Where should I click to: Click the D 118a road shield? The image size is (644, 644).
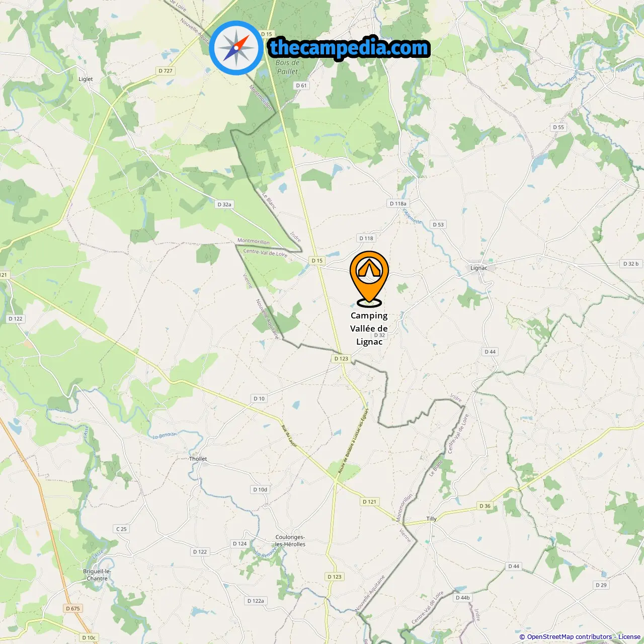tap(398, 204)
